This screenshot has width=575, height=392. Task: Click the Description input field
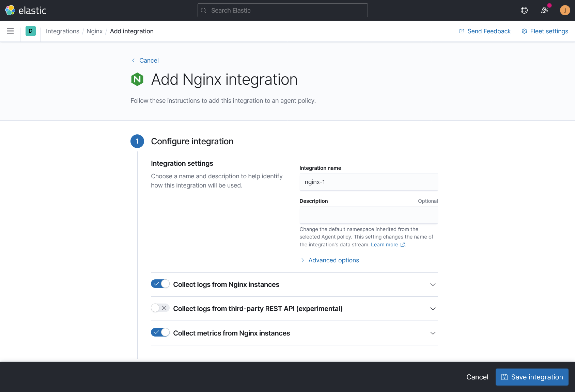pyautogui.click(x=369, y=215)
